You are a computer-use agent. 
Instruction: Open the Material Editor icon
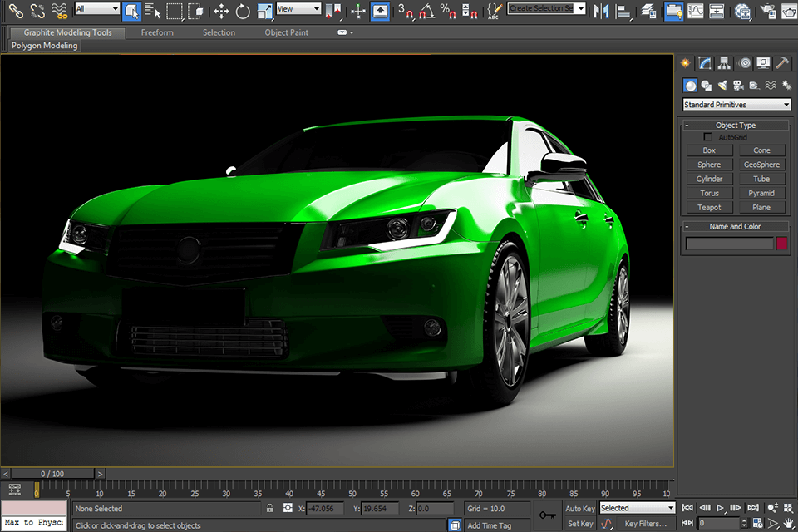(742, 11)
